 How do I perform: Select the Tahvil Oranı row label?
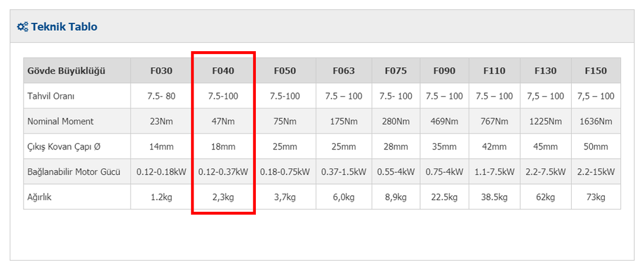tap(51, 96)
